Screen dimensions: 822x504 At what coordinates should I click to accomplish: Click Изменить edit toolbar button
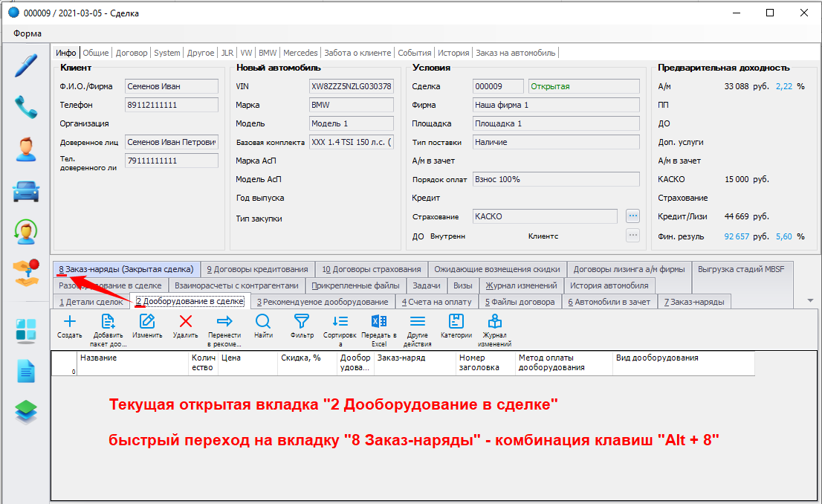147,321
